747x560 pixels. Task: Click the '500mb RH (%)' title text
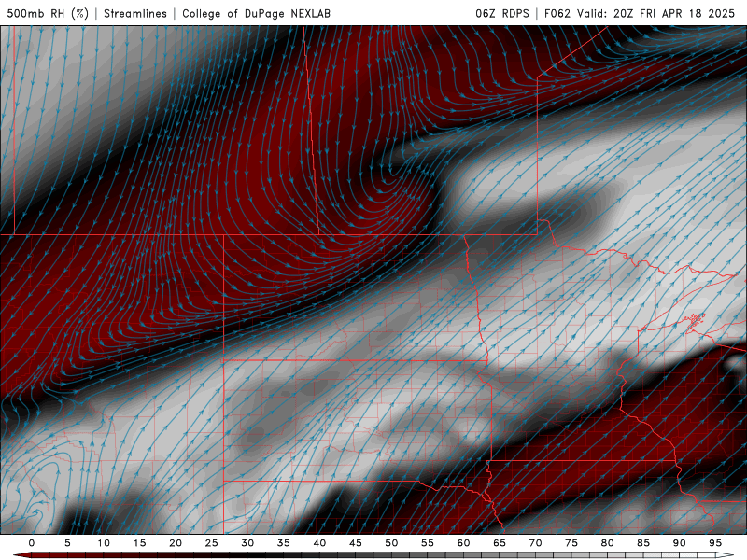pyautogui.click(x=48, y=13)
